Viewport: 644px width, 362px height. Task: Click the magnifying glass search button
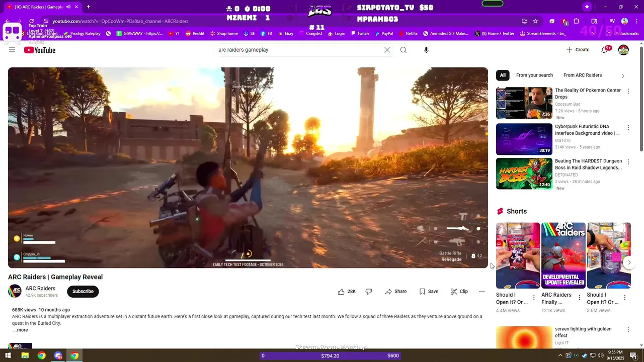pyautogui.click(x=404, y=50)
